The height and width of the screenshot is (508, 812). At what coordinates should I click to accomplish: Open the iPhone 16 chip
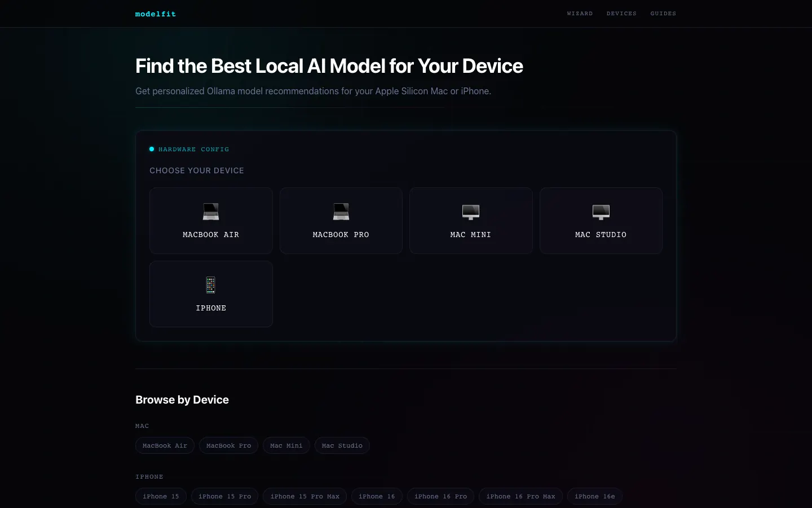(x=377, y=496)
